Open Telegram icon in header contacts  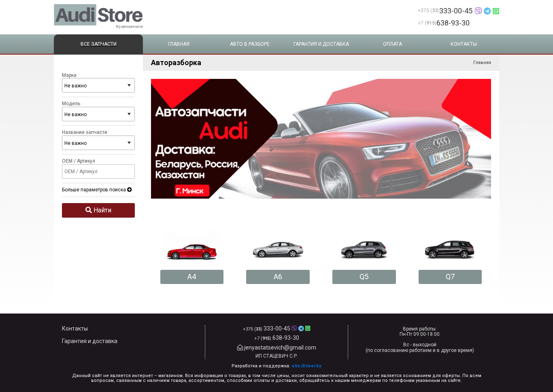(x=487, y=11)
